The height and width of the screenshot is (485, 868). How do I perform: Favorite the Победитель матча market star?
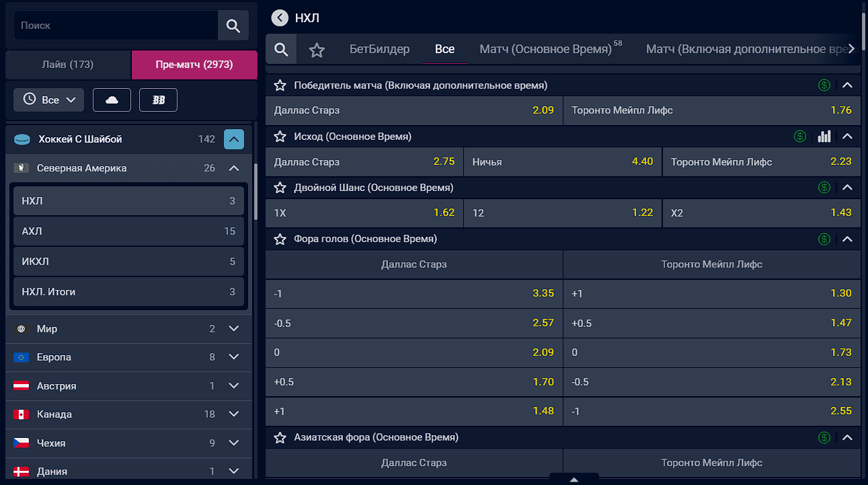click(280, 85)
